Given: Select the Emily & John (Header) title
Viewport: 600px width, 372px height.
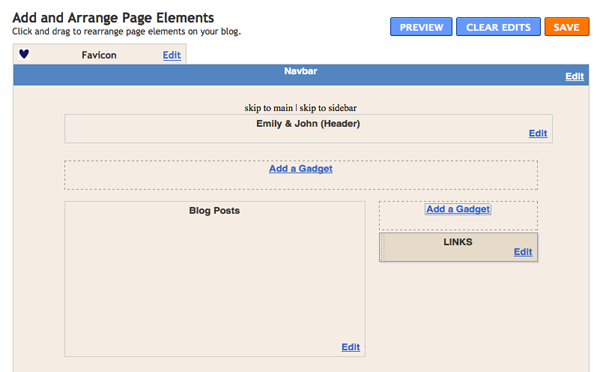Looking at the screenshot, I should pyautogui.click(x=308, y=124).
